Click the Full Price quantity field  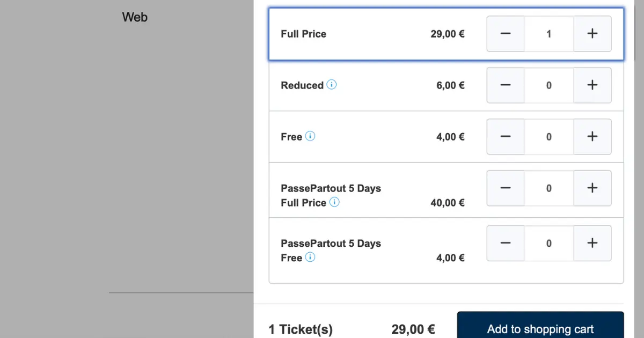click(549, 34)
